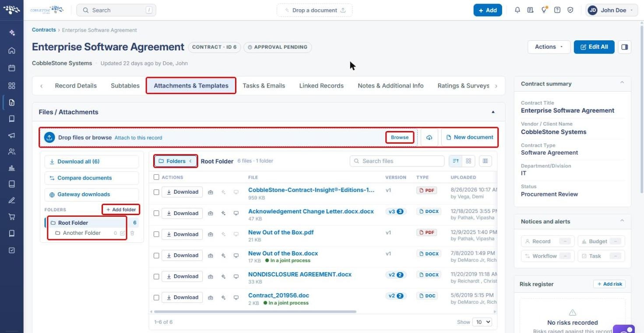The image size is (644, 333).
Task: Tick the checkbox for NONDISCLOSURE AGREEMENT.docx
Action: [156, 276]
